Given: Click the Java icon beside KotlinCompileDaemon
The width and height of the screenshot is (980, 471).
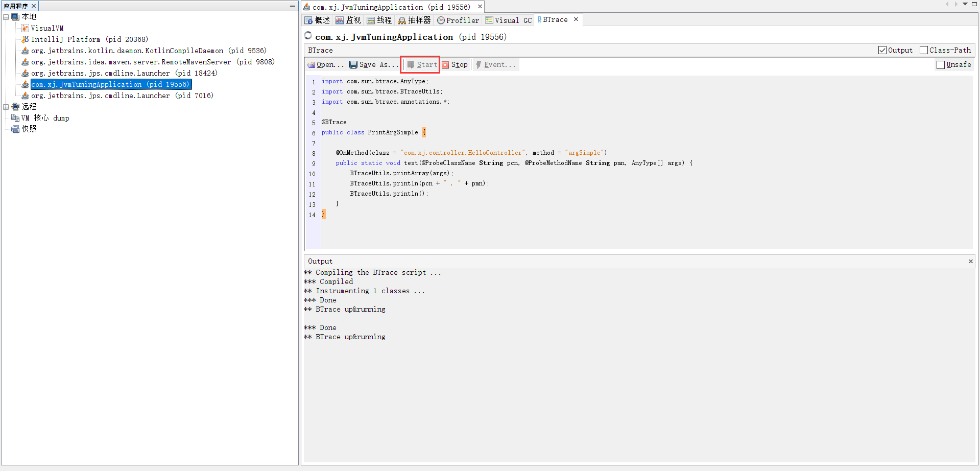Looking at the screenshot, I should click(x=25, y=51).
